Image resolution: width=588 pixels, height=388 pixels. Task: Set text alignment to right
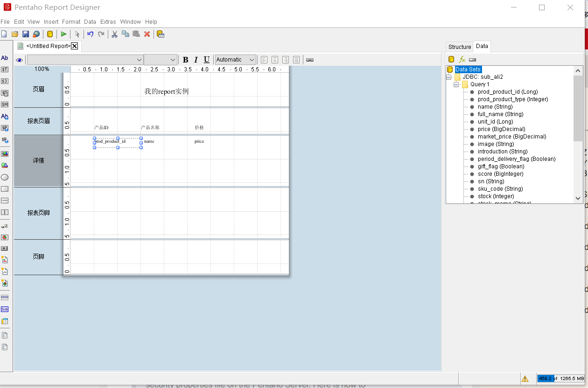pyautogui.click(x=286, y=60)
